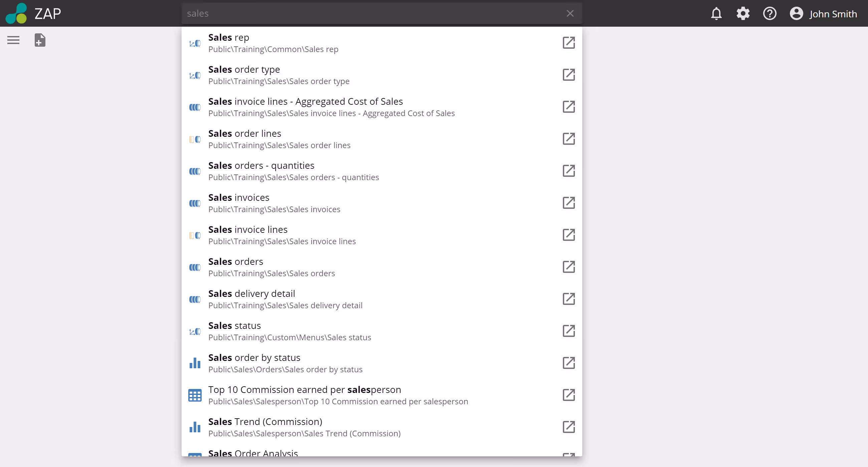The width and height of the screenshot is (868, 467).
Task: Open Sales order type in new tab
Action: point(569,75)
